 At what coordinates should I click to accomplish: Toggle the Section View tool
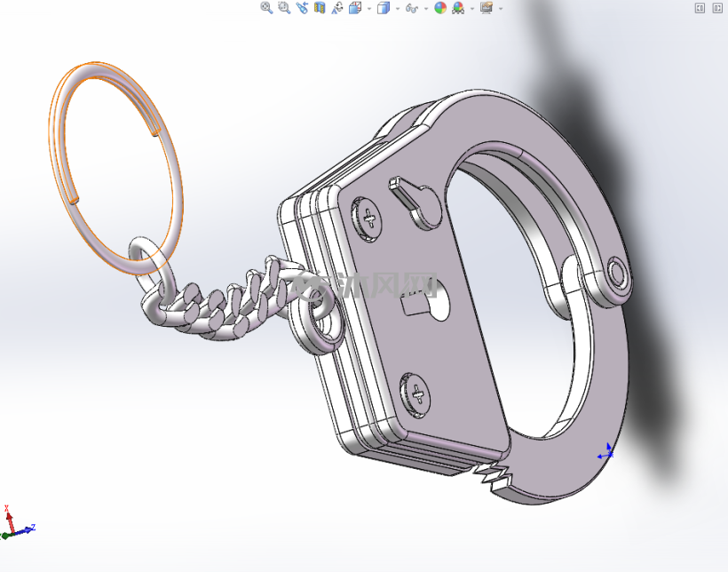click(320, 7)
